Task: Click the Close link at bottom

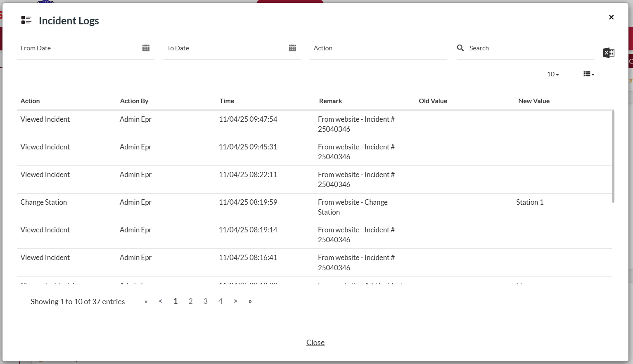Action: 315,343
